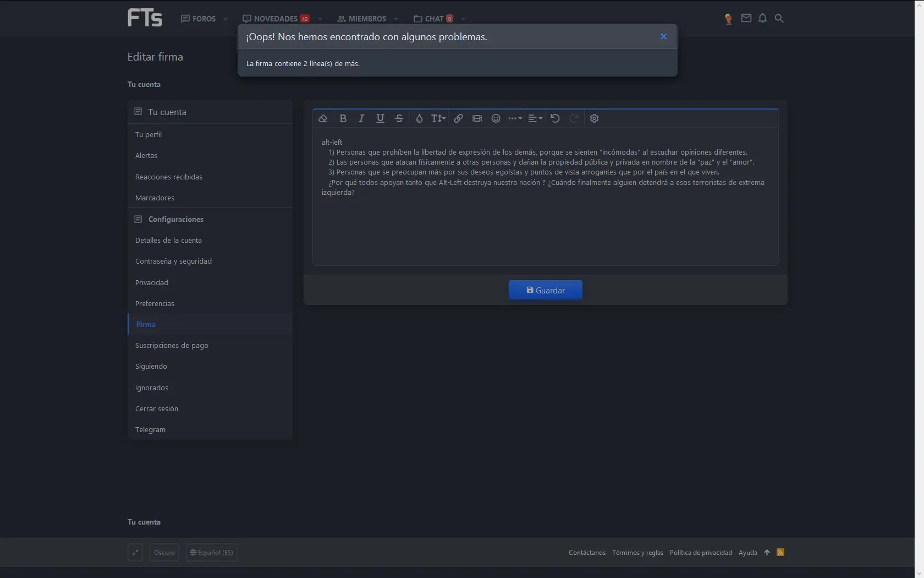The image size is (924, 578).
Task: Save the signature with Guardar button
Action: click(545, 290)
